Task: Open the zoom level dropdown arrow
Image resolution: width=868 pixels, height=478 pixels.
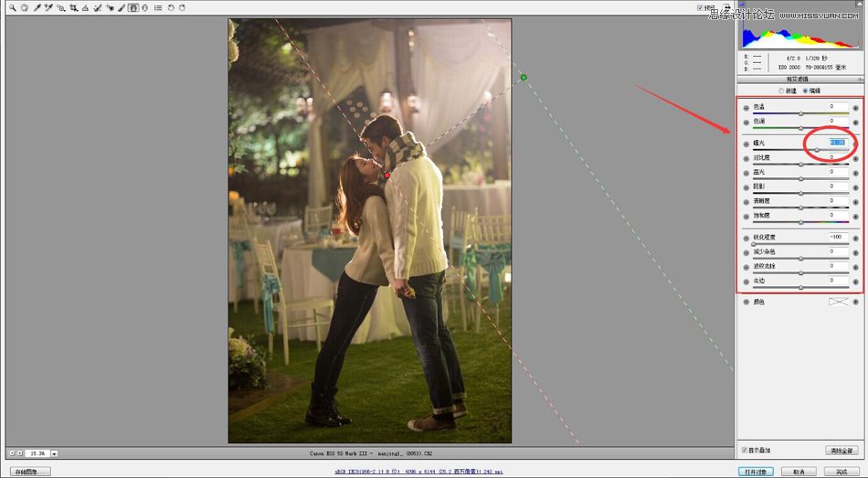Action: (x=54, y=453)
